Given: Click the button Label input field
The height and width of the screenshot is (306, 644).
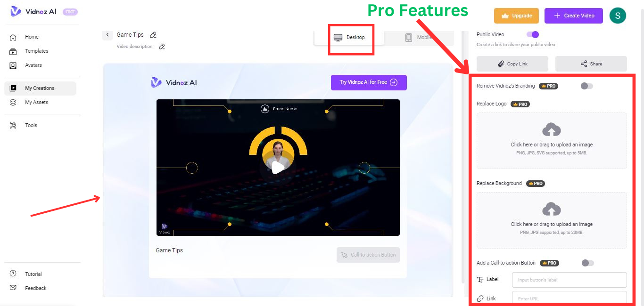Looking at the screenshot, I should [570, 280].
